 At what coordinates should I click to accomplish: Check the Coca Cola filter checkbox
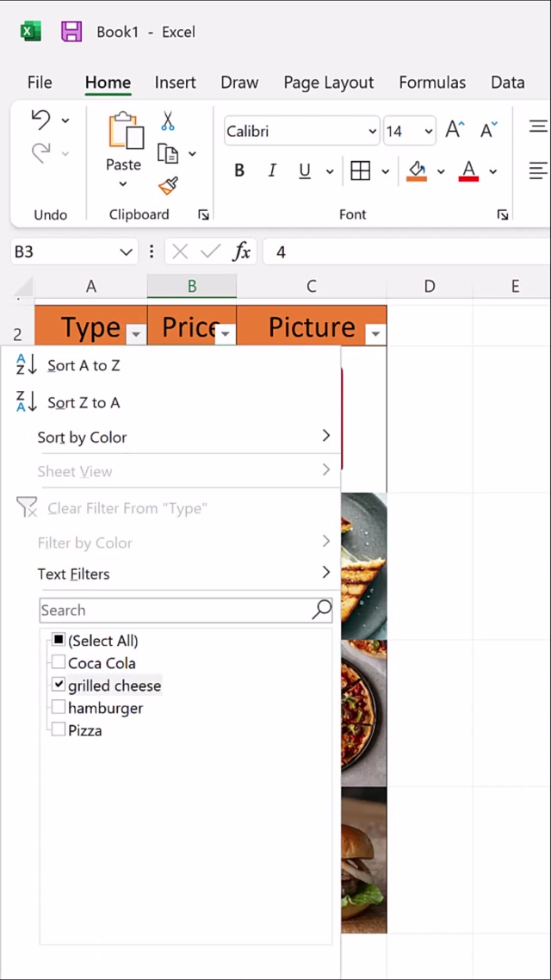click(x=59, y=663)
